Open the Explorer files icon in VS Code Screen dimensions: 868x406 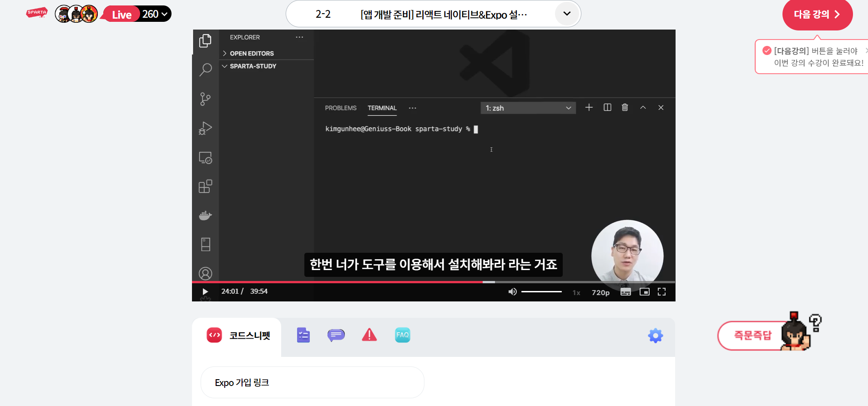pyautogui.click(x=205, y=41)
